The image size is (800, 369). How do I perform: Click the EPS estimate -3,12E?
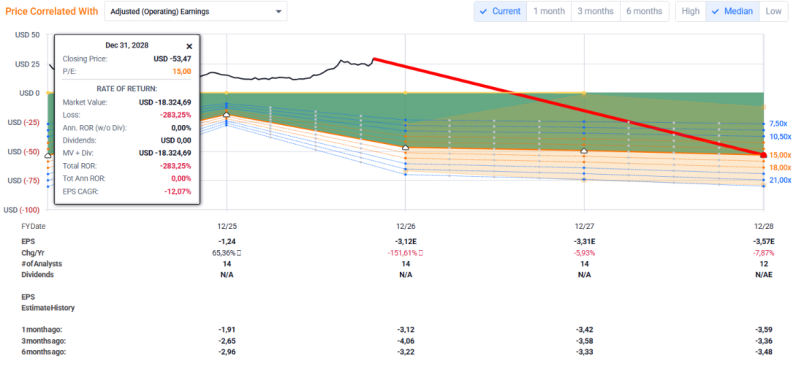coord(406,241)
